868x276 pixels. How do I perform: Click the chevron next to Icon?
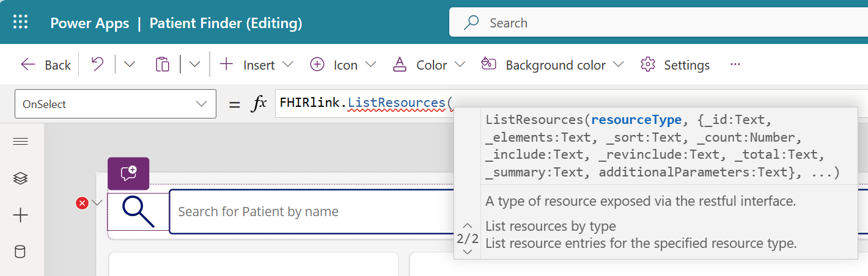(x=370, y=65)
